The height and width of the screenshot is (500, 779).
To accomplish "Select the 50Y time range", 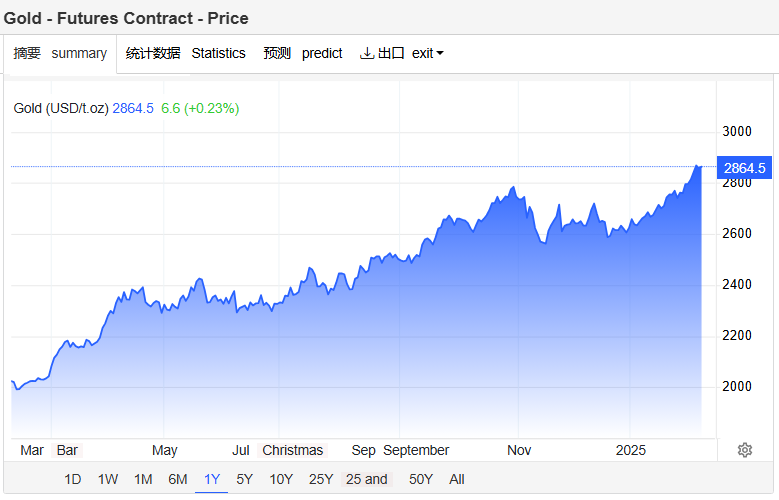I will pos(421,479).
